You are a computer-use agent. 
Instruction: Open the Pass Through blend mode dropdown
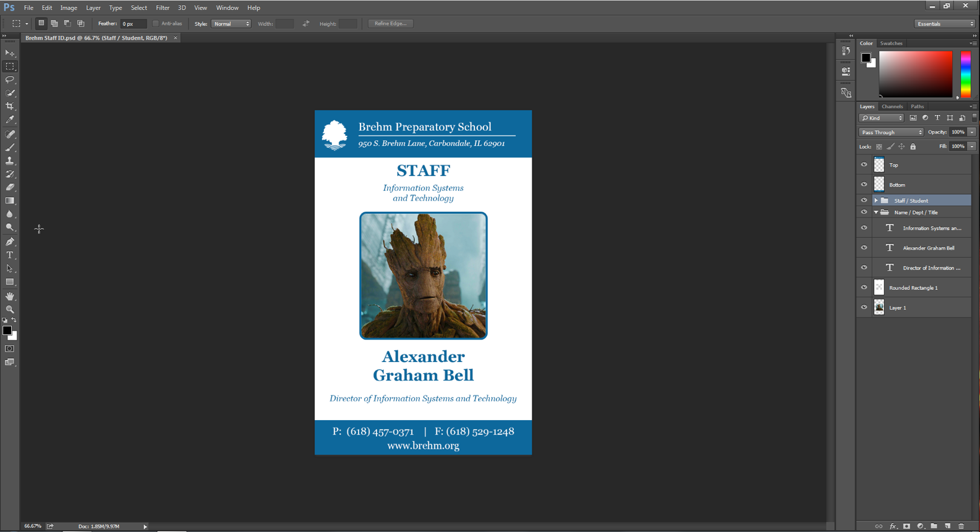pyautogui.click(x=891, y=132)
